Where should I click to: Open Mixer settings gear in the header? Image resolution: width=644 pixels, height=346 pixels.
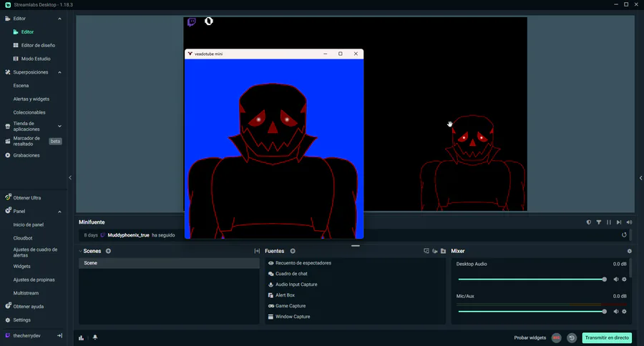pyautogui.click(x=629, y=251)
